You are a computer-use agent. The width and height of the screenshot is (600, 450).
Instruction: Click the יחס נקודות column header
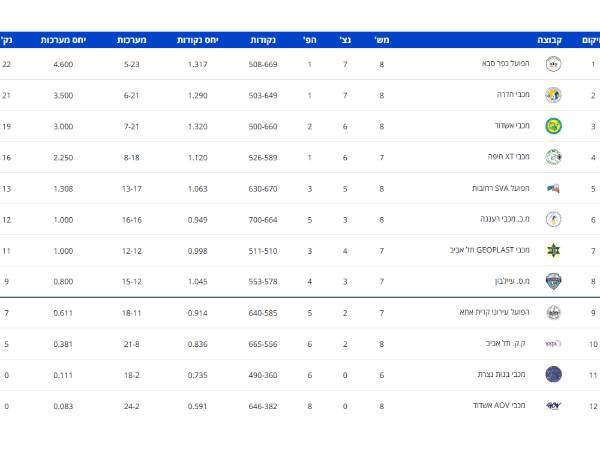coord(198,41)
